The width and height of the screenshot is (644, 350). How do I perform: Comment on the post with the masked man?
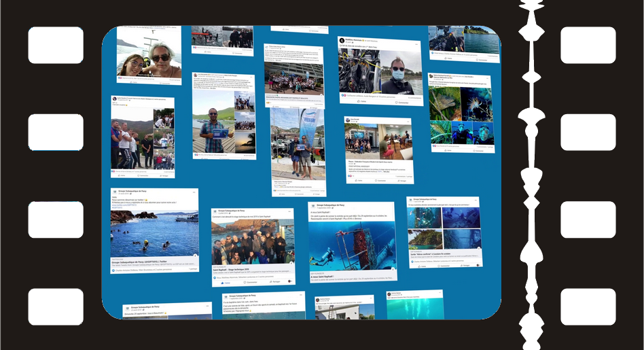400,103
